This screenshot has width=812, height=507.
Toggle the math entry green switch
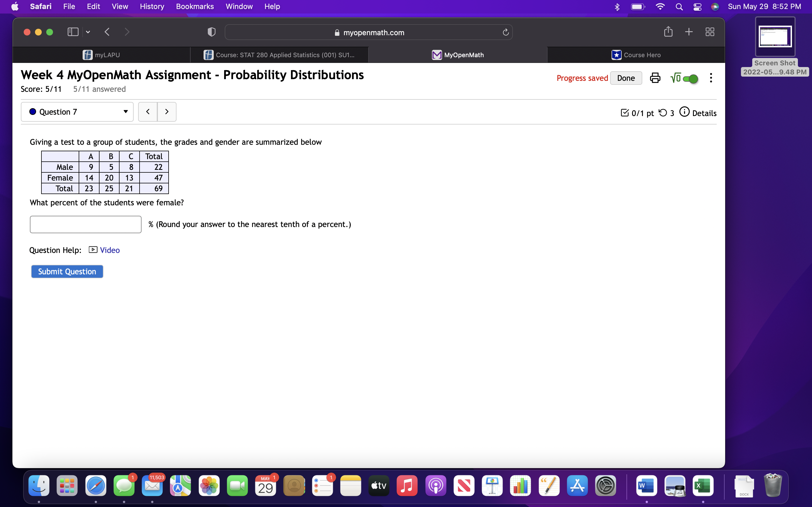690,79
